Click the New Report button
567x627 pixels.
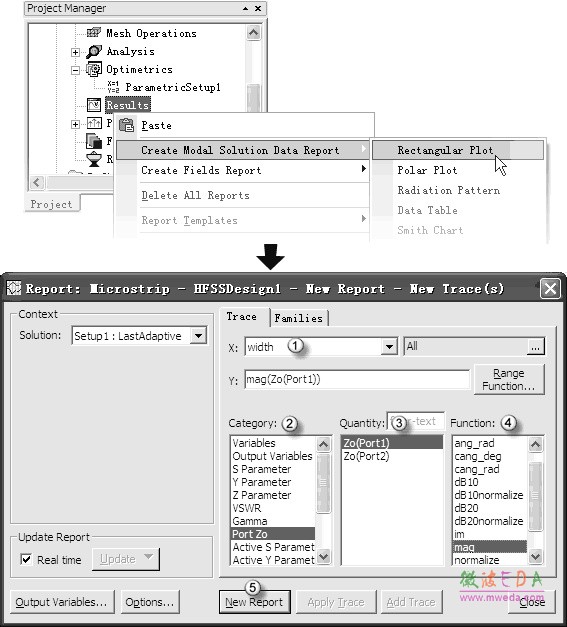[x=254, y=602]
